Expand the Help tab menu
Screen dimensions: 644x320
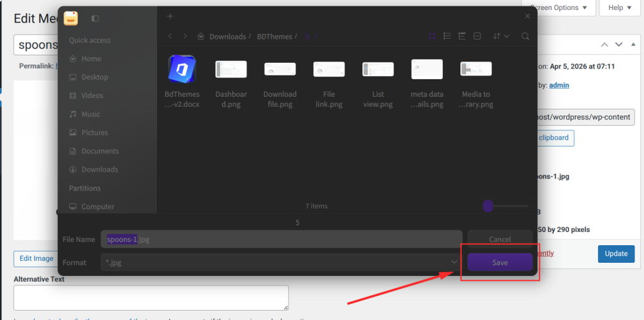[620, 8]
